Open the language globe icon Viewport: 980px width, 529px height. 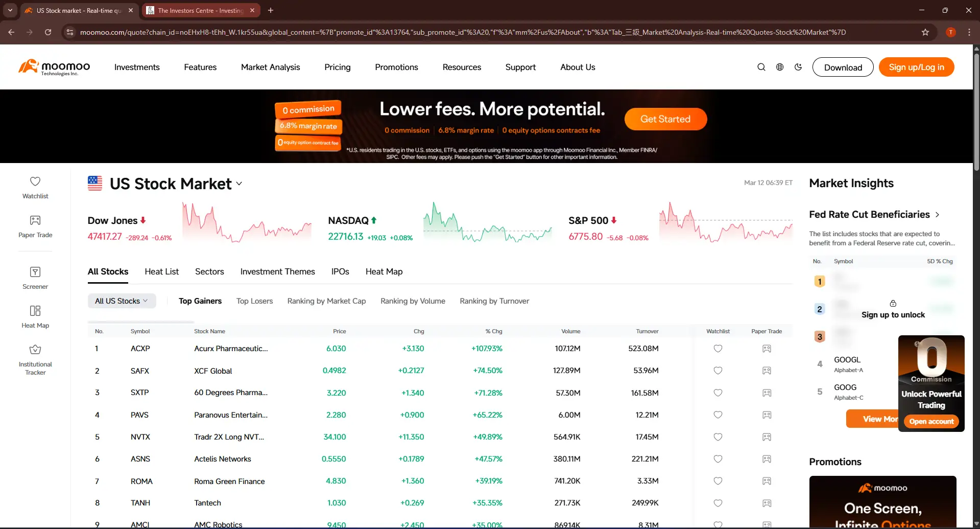coord(780,67)
